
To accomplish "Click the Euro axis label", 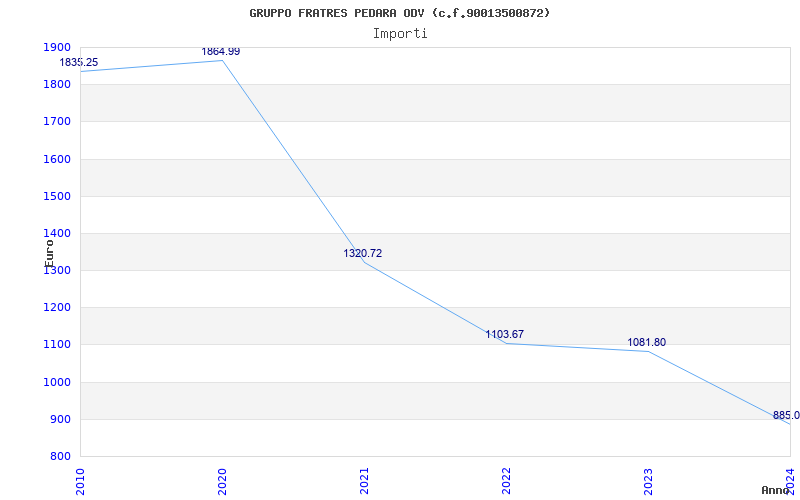I will (x=49, y=253).
